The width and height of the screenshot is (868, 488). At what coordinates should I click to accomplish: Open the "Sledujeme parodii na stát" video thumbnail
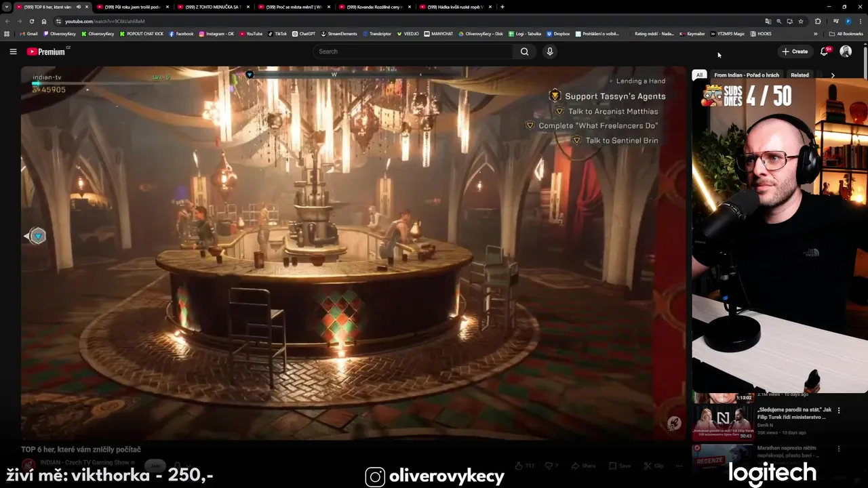coord(722,423)
